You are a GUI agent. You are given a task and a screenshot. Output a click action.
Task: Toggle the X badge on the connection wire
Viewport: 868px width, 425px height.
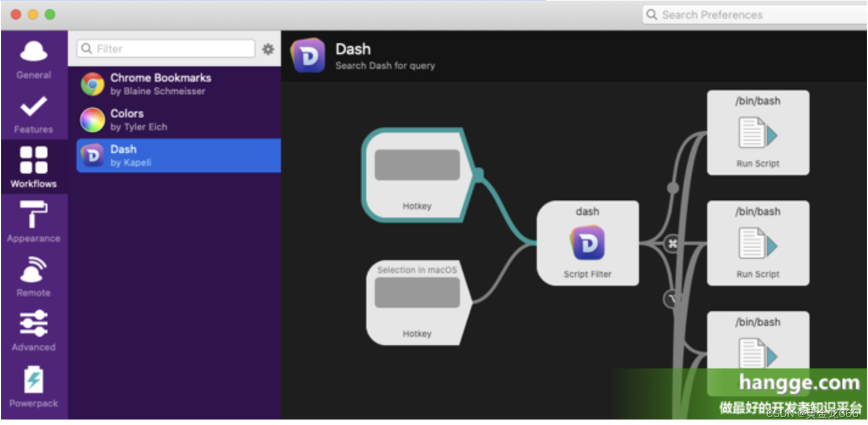pyautogui.click(x=672, y=243)
